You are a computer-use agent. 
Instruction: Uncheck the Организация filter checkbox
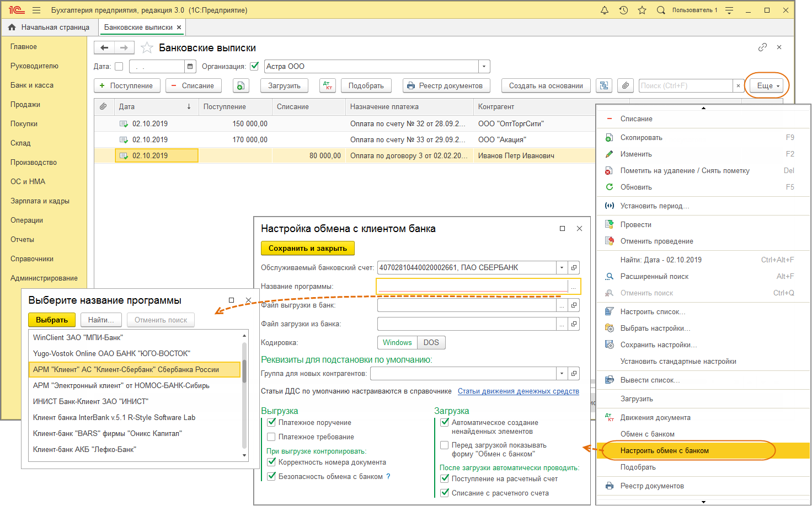254,66
